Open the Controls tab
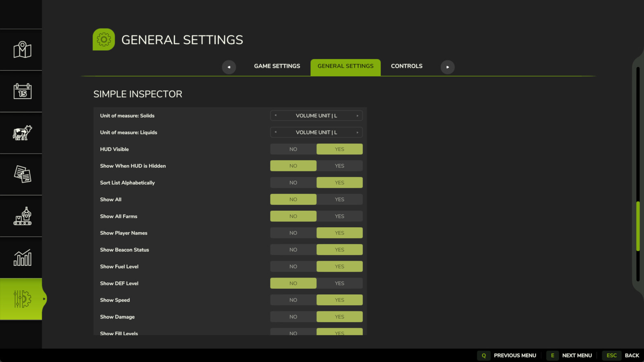Image resolution: width=644 pixels, height=362 pixels. [407, 66]
